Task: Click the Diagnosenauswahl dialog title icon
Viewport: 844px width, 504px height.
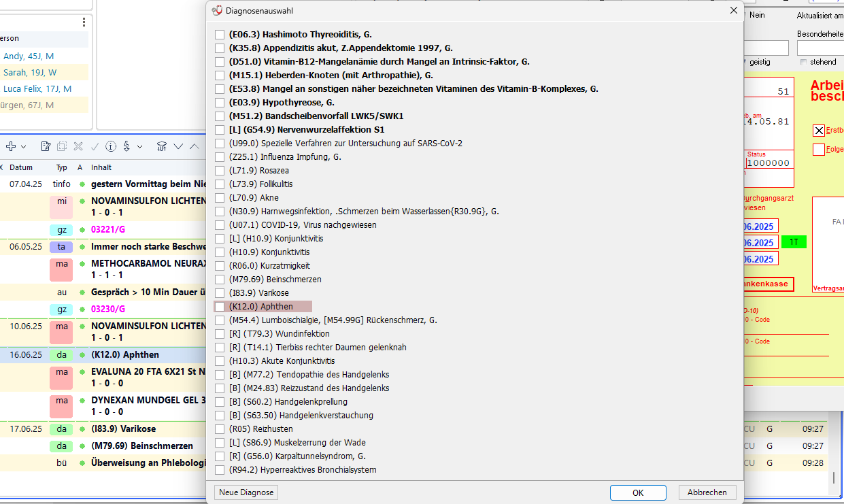Action: [x=217, y=10]
